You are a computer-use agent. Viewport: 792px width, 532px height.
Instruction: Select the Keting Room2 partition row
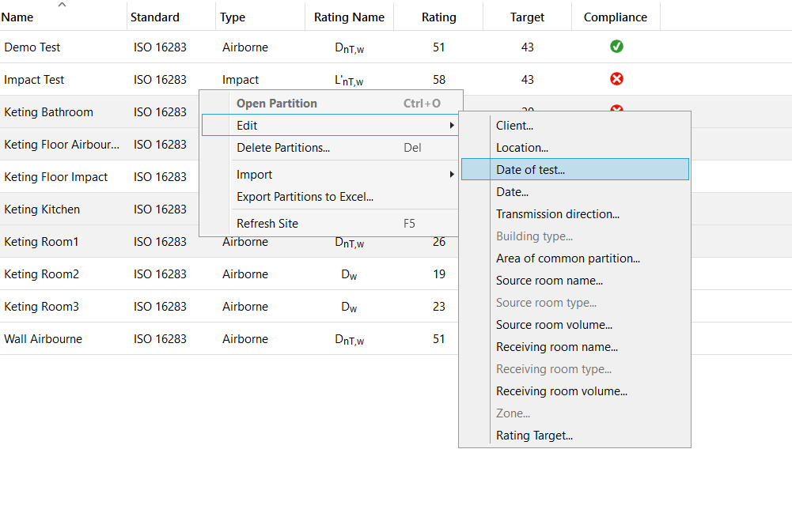41,274
